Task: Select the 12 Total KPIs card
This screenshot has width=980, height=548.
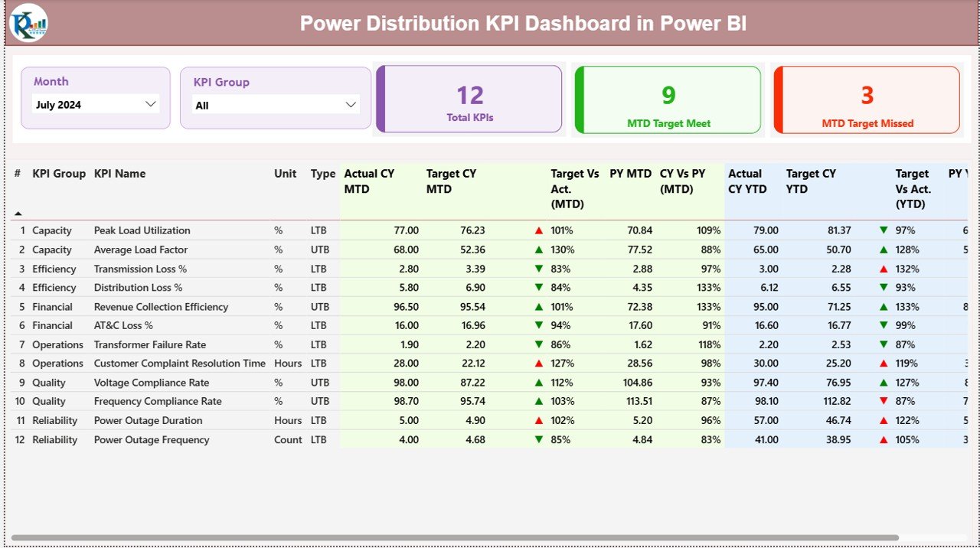Action: [x=469, y=100]
